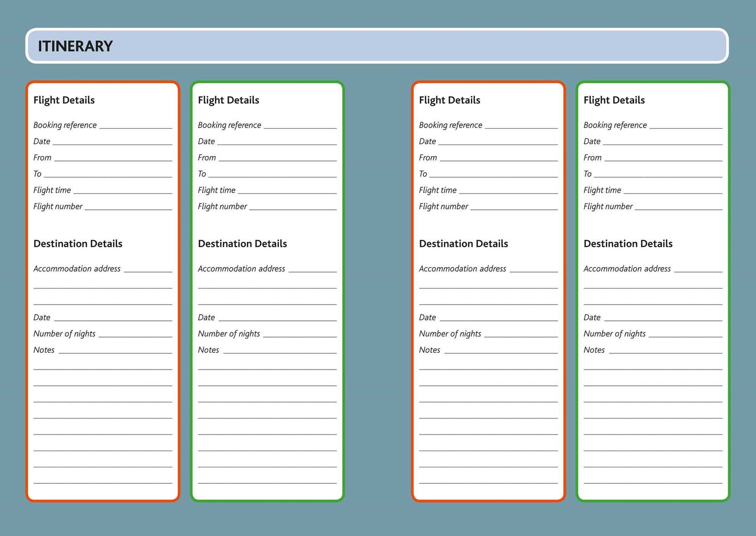Click the From blank in rightmost green card
The width and height of the screenshot is (756, 536).
664,158
